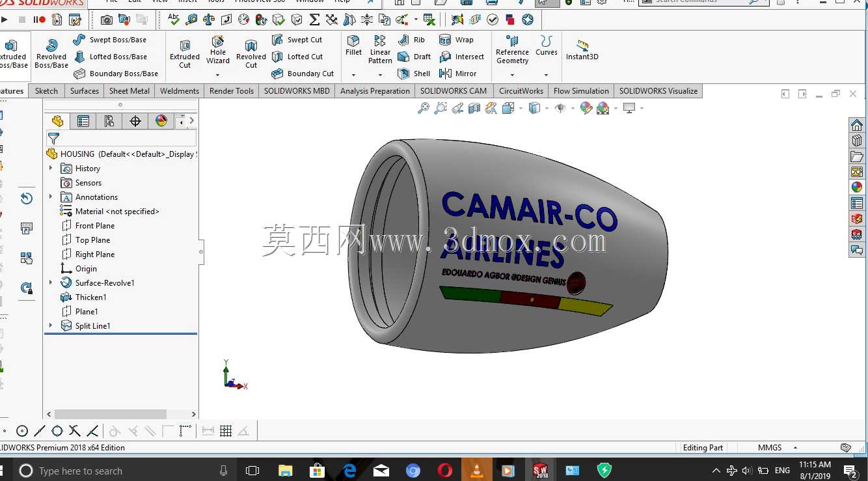Open the Weldments tab
Viewport: 868px width, 481px height.
180,91
